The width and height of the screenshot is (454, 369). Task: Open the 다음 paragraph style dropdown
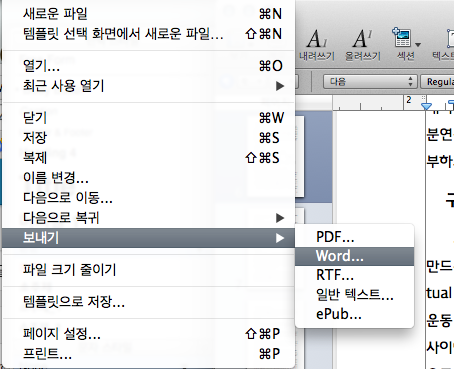click(x=370, y=82)
